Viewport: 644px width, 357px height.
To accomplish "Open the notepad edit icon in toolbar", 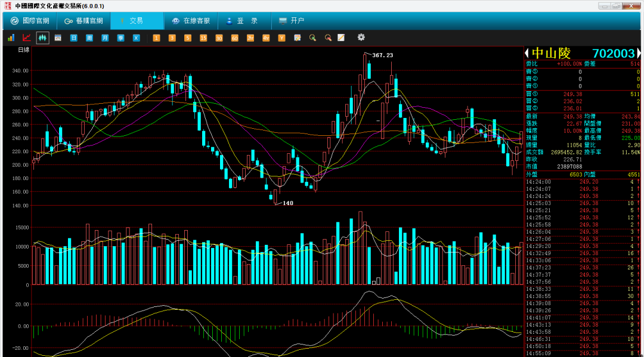I will coord(298,38).
